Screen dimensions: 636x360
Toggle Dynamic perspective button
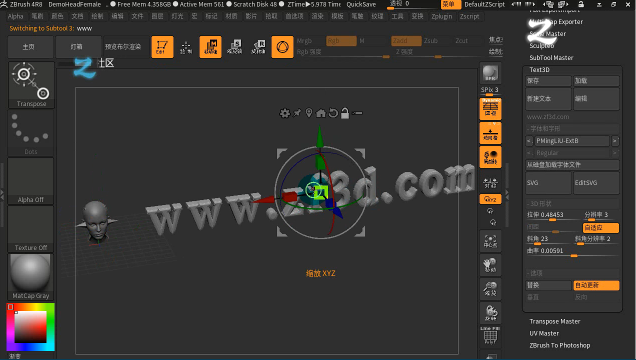coord(490,109)
